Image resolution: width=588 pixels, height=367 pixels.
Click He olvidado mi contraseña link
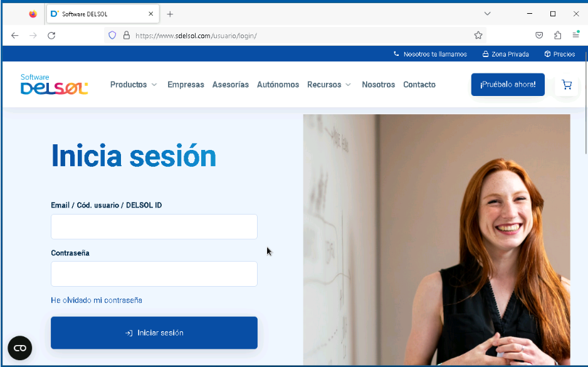[x=97, y=301]
